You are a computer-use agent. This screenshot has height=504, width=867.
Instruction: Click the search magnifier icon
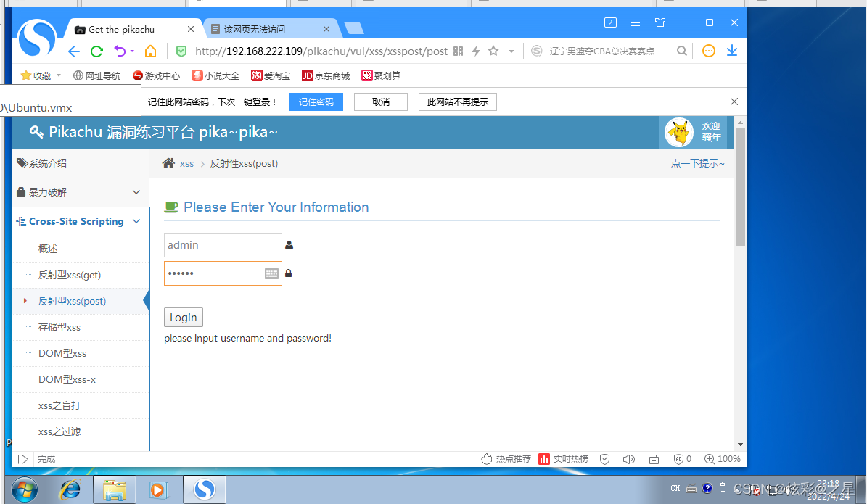coord(682,51)
